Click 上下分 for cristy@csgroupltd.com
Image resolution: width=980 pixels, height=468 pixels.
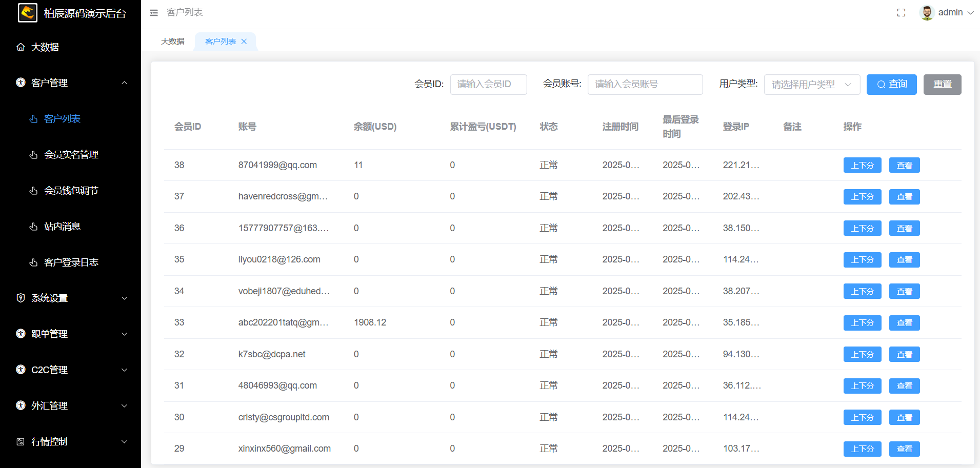(x=863, y=417)
